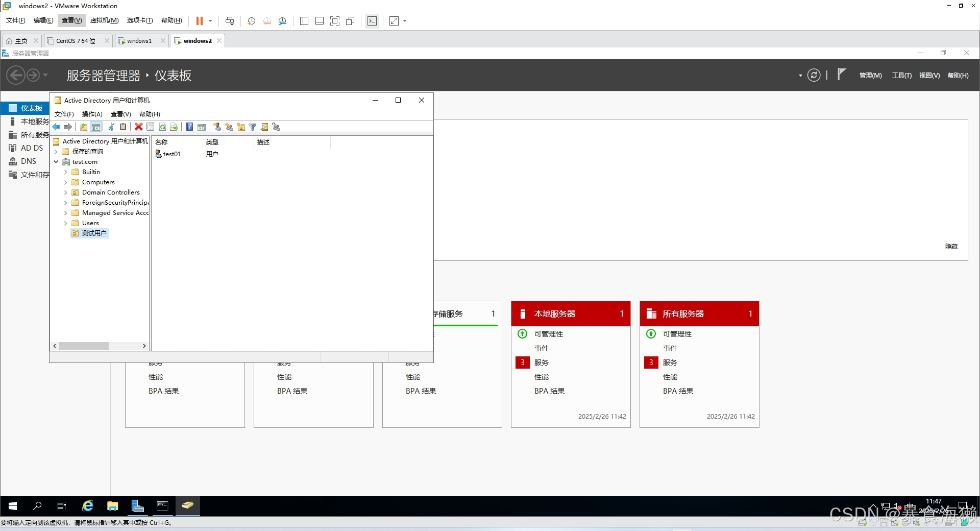
Task: Refresh the list with green refresh icon
Action: click(x=162, y=127)
